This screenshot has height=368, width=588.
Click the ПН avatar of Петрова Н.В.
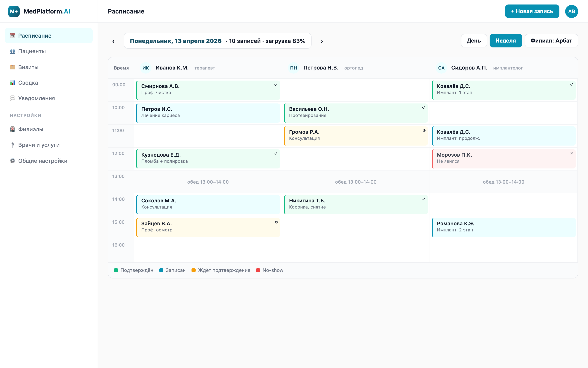[293, 68]
